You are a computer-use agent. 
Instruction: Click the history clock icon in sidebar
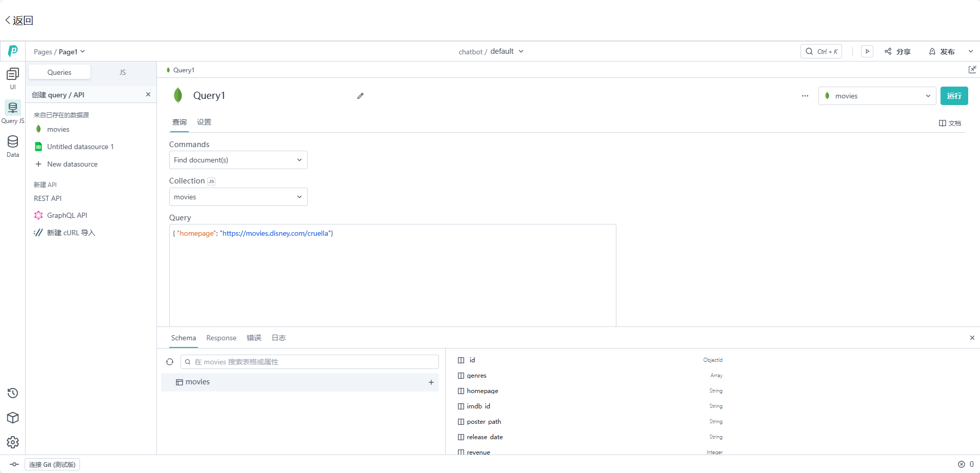click(13, 393)
